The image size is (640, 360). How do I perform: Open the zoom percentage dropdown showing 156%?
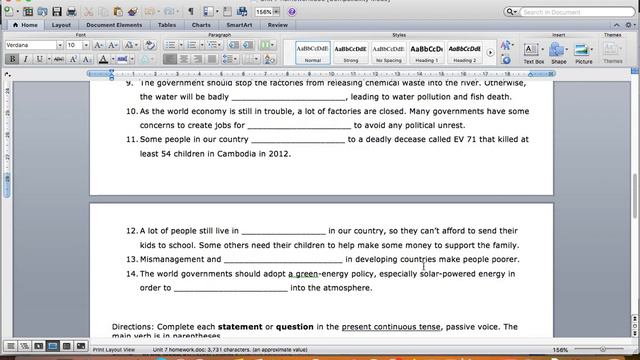(276, 12)
